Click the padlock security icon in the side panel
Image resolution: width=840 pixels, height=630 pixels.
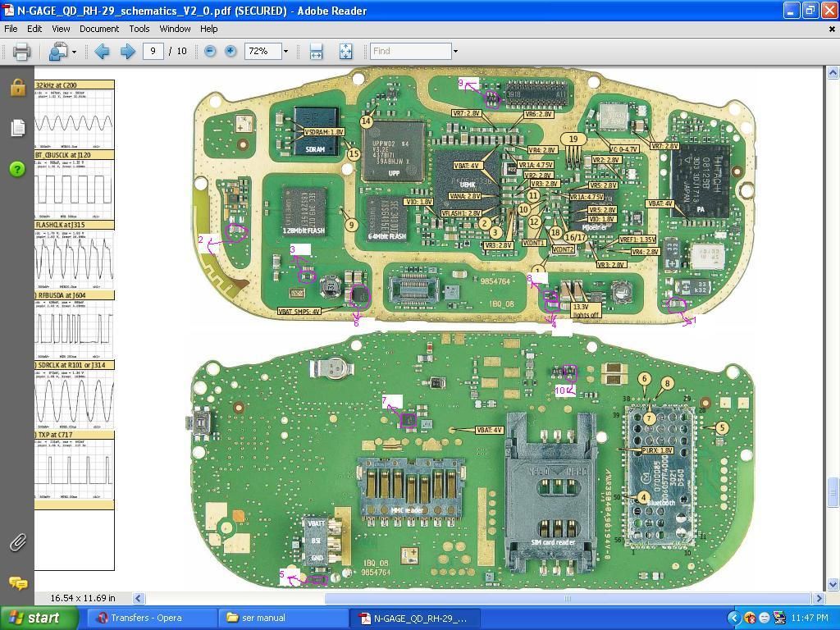click(18, 87)
